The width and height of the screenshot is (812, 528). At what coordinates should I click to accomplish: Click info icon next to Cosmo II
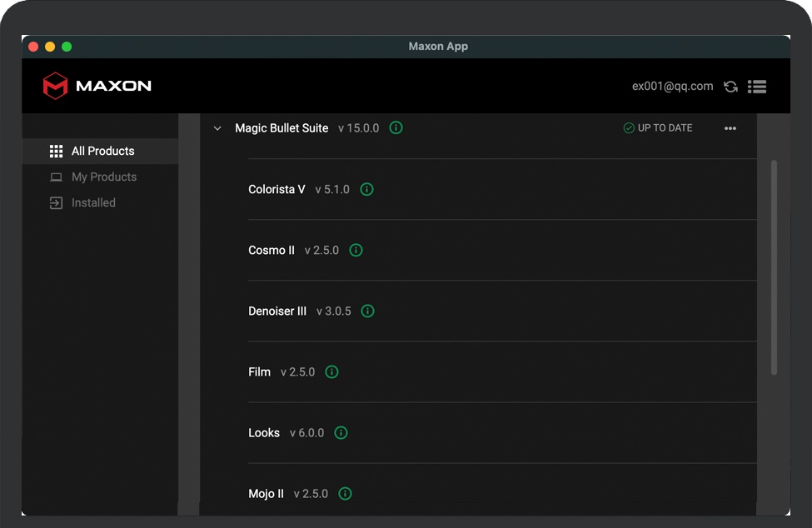[356, 250]
